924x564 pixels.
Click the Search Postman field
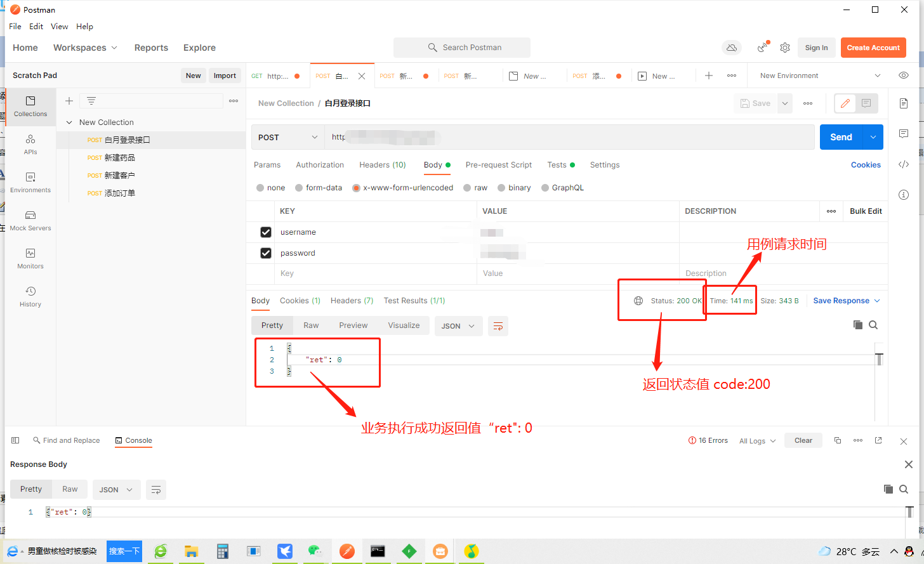tap(462, 48)
